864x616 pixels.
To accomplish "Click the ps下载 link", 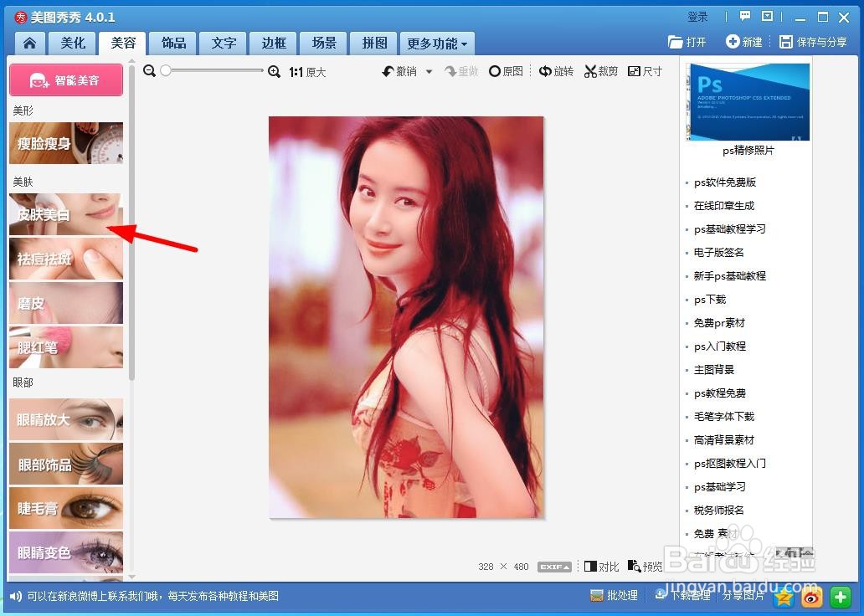I will pyautogui.click(x=710, y=300).
